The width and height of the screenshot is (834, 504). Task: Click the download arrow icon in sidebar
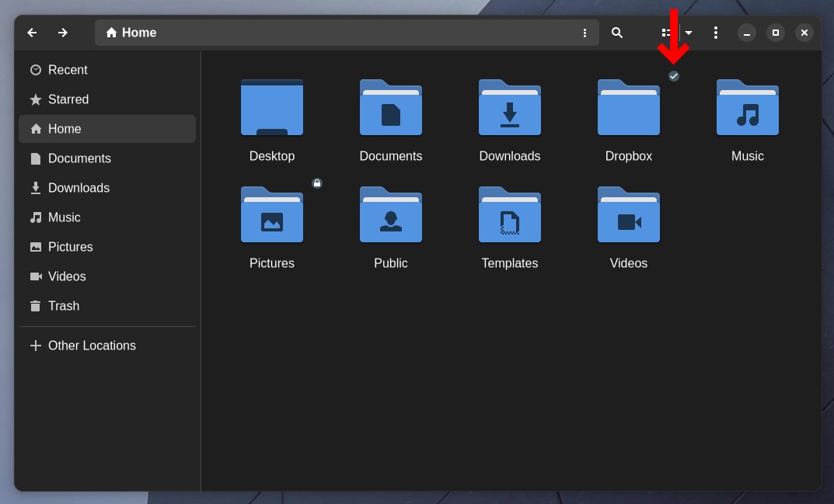(36, 188)
